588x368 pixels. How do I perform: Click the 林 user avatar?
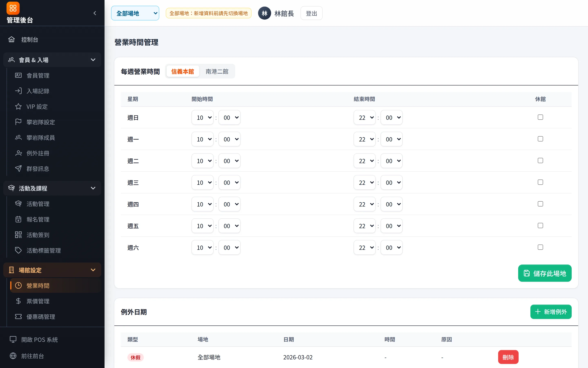click(x=264, y=13)
